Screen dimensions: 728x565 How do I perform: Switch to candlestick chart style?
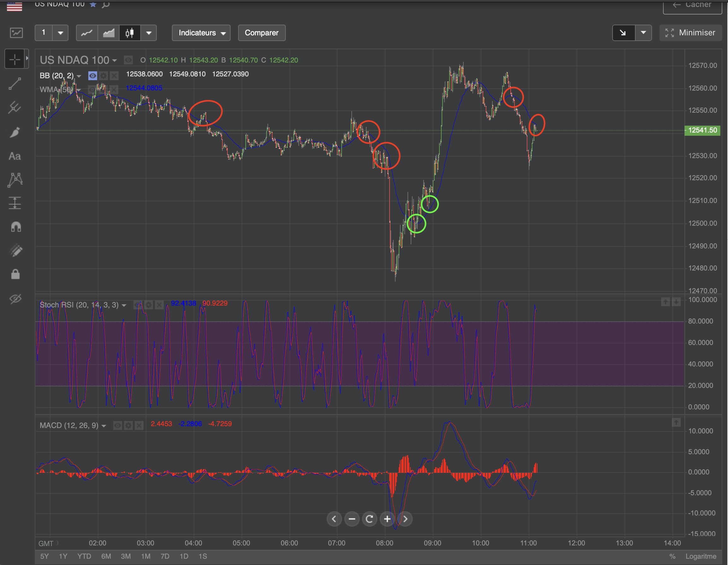click(x=130, y=33)
